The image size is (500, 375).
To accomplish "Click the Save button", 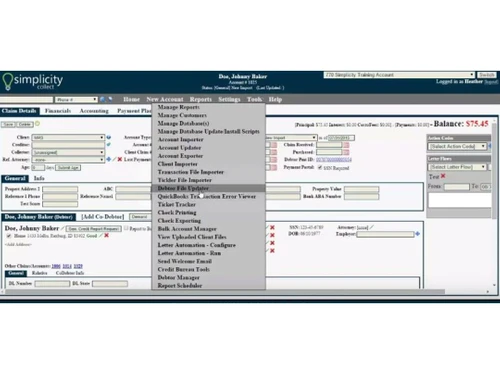I will point(8,124).
